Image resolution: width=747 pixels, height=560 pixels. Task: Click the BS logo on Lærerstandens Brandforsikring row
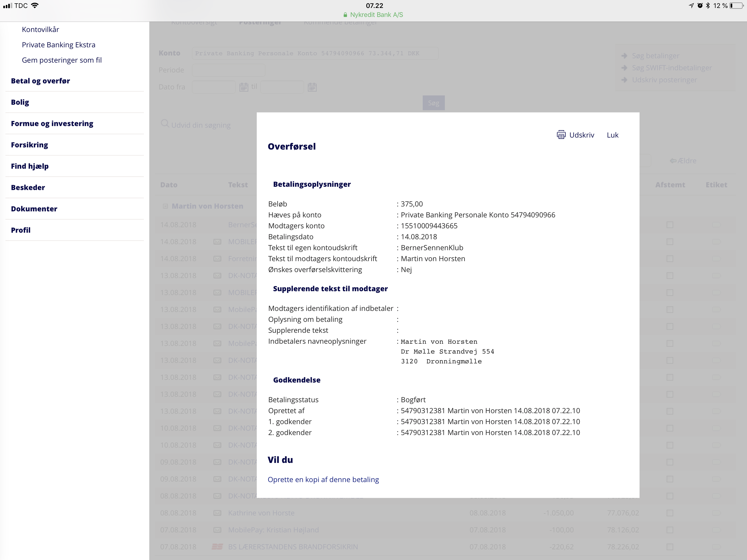[217, 547]
